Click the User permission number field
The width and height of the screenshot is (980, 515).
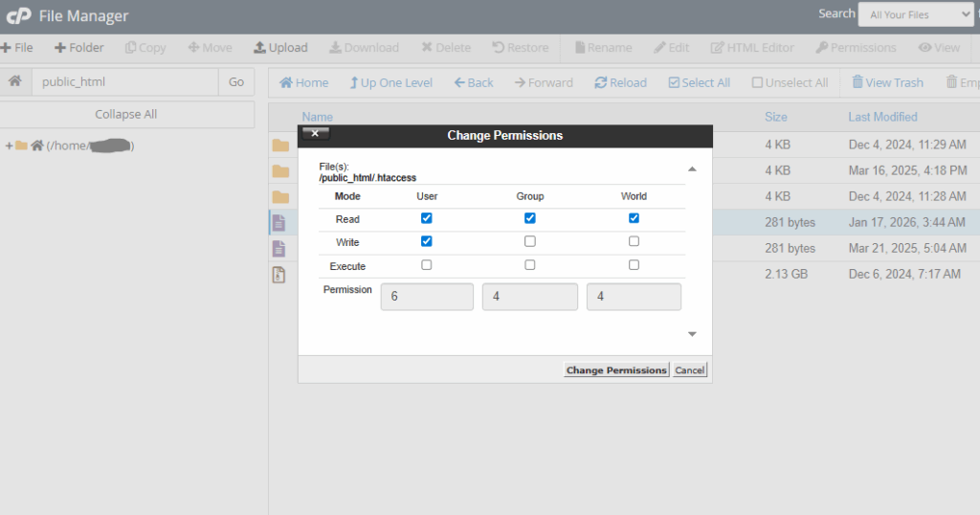[x=427, y=297]
